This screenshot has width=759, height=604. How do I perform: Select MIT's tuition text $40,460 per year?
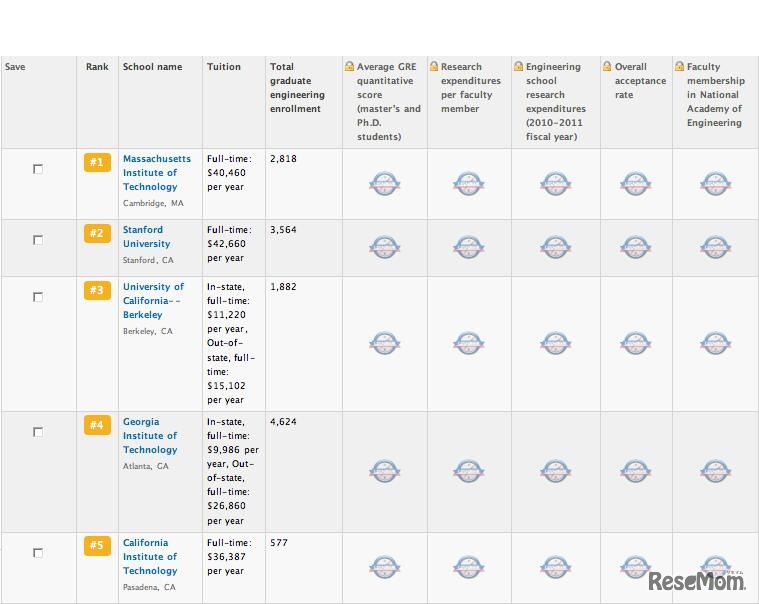point(226,180)
